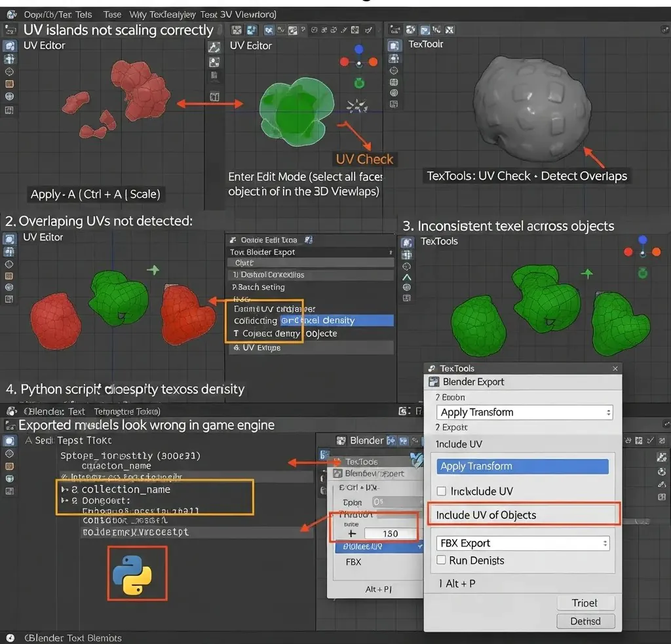Open the Apply Transform dropdown
Screen dimensions: 671x644
click(x=524, y=412)
